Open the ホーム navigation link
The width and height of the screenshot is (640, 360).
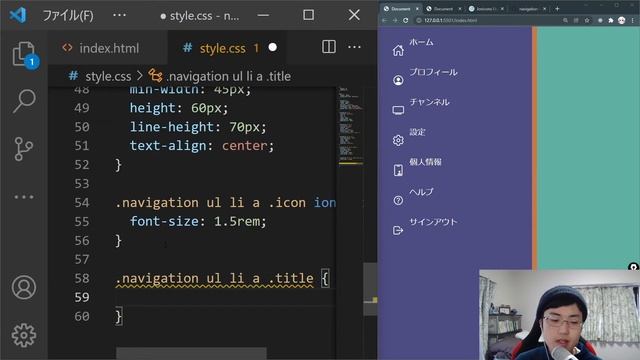click(421, 42)
